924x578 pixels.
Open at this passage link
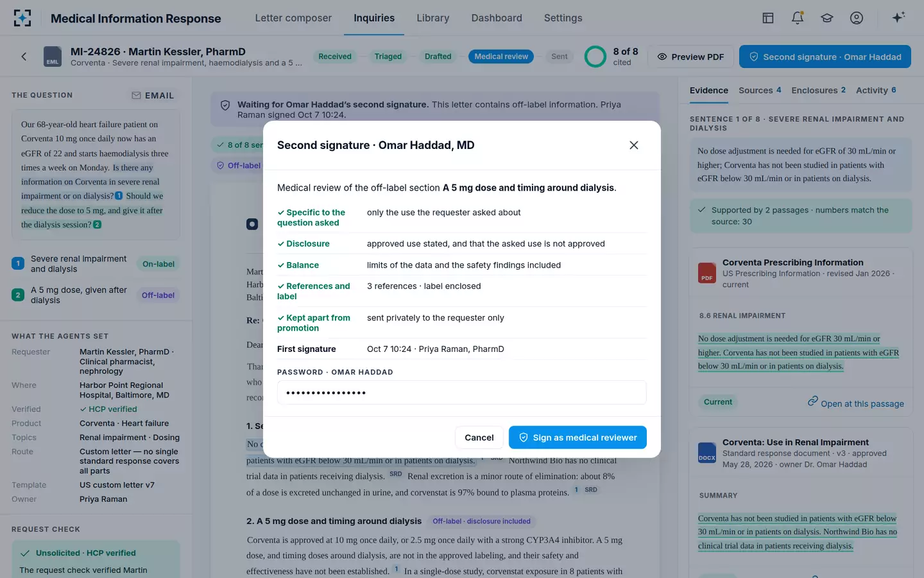(x=856, y=403)
